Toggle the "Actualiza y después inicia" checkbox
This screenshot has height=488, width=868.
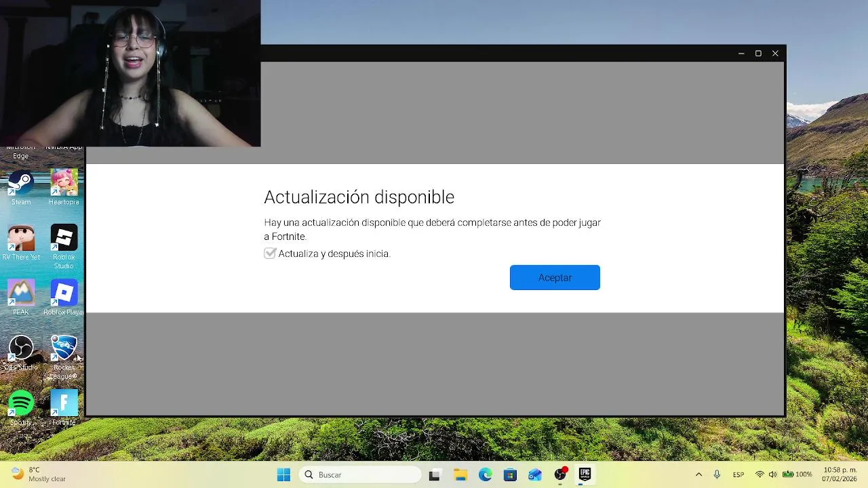click(270, 253)
